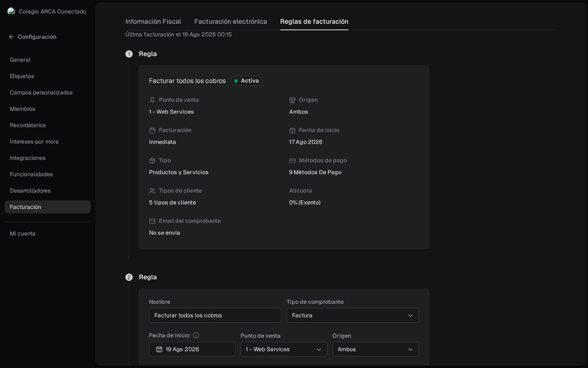Click the calendar icon inside the date field
The width and height of the screenshot is (588, 368).
point(159,349)
